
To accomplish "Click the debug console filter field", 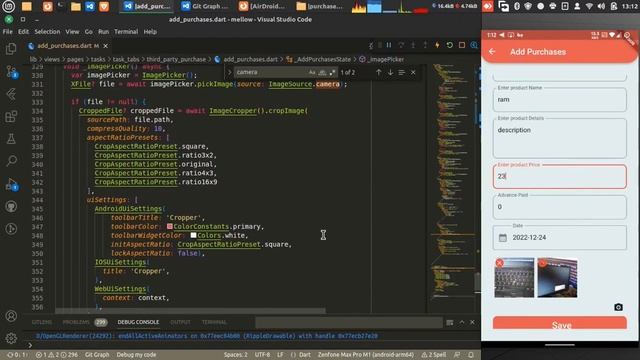I will [349, 322].
